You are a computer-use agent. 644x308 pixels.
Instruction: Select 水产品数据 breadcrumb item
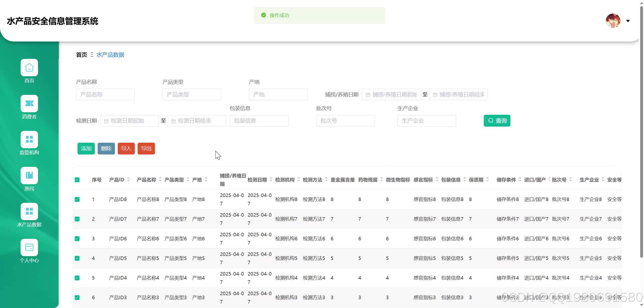[110, 55]
